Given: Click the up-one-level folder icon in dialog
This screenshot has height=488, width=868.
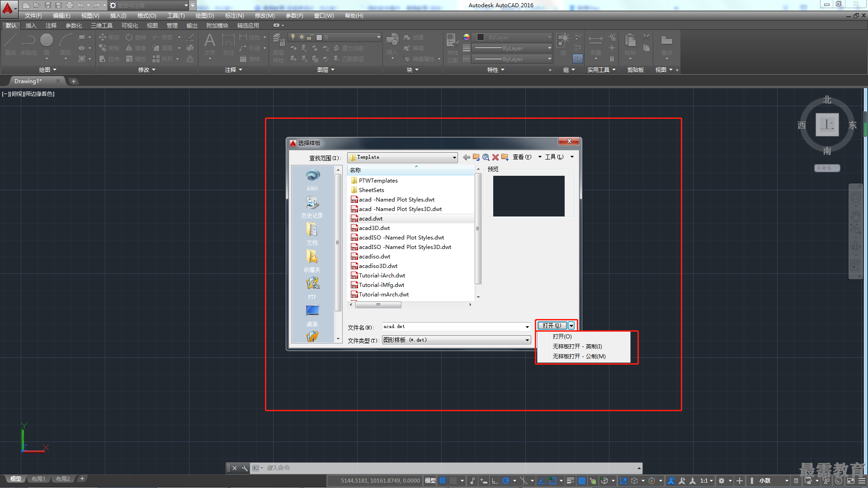Looking at the screenshot, I should click(476, 157).
